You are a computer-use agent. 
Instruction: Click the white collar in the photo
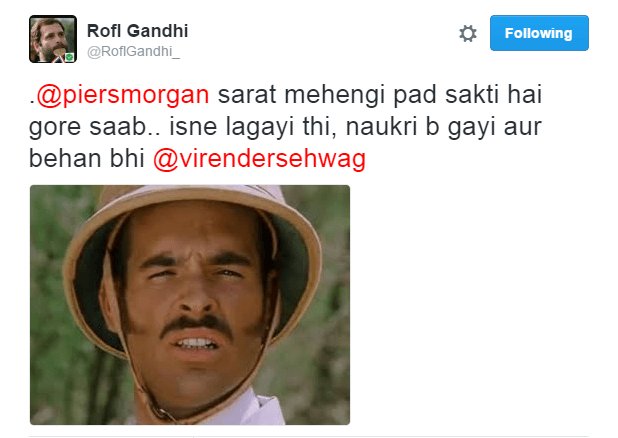point(252,408)
